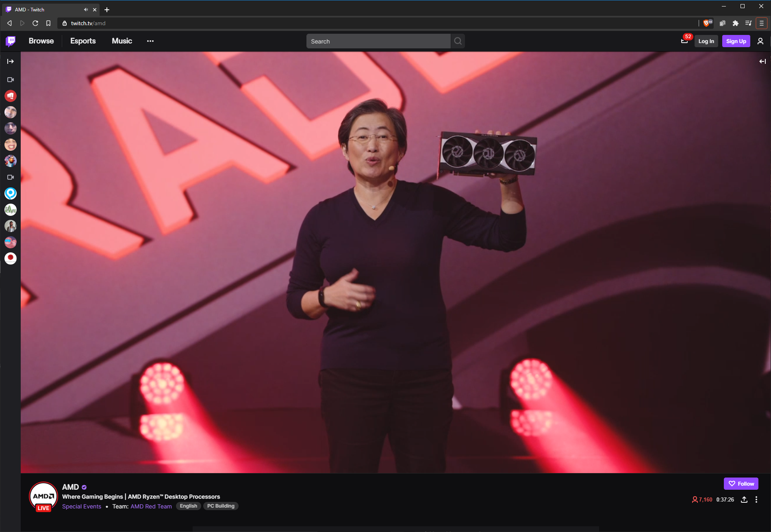Viewport: 771px width, 532px height.
Task: Open the white avatar with red dot
Action: (11, 258)
